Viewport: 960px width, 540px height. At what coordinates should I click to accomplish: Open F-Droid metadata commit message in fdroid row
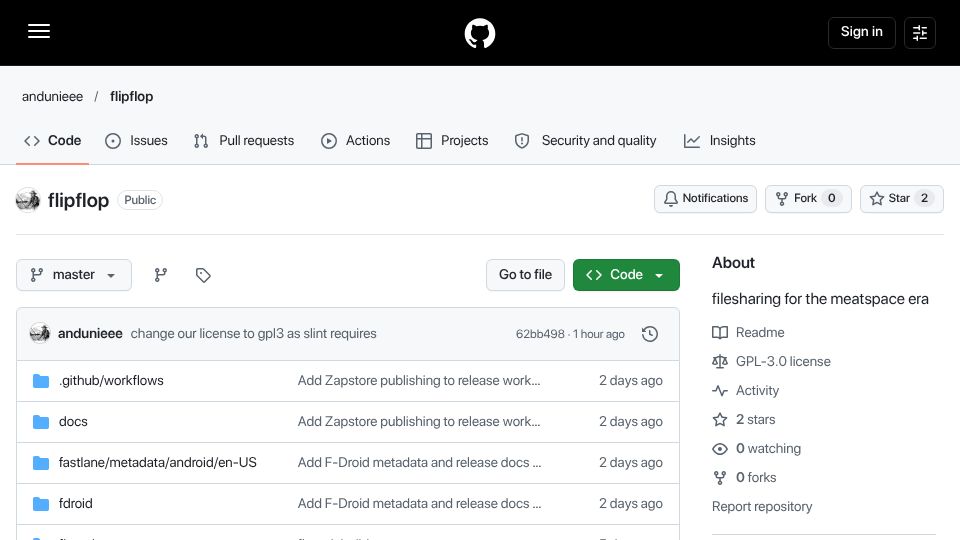tap(419, 504)
